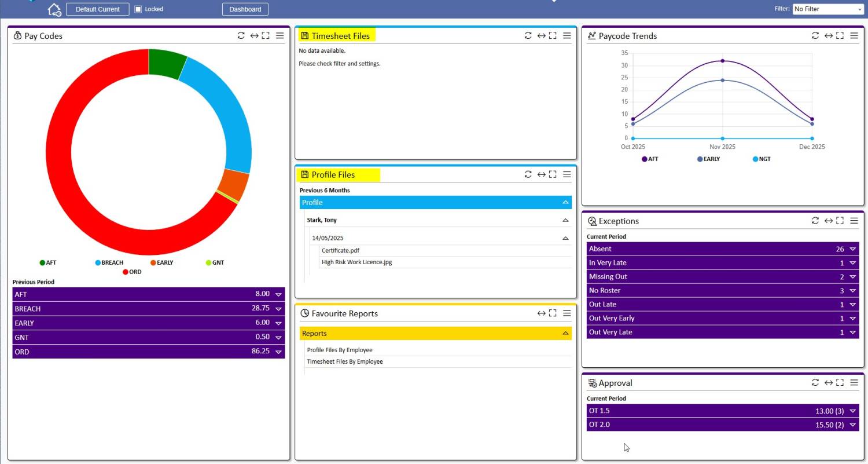This screenshot has height=464, width=868.
Task: Click the Dashboard button
Action: click(245, 9)
